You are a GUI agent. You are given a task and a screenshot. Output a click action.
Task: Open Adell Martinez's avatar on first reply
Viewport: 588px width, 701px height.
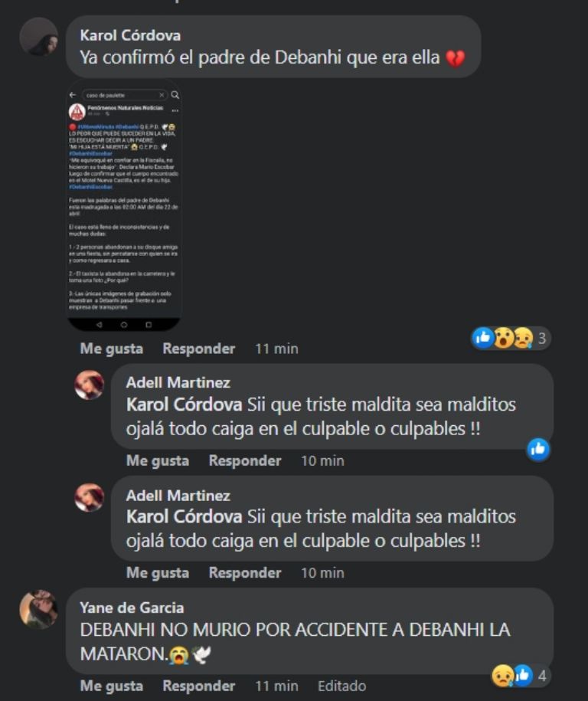(90, 385)
